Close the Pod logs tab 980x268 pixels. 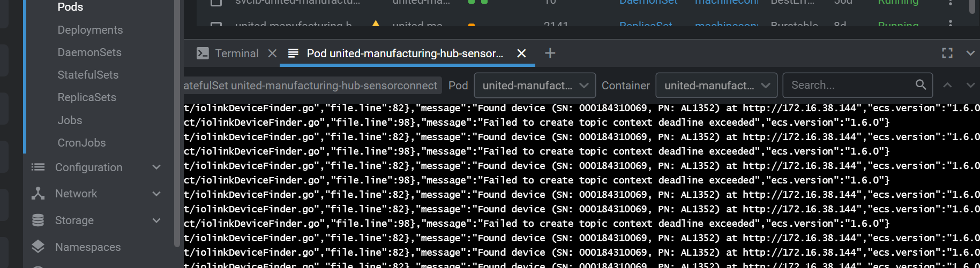point(521,53)
